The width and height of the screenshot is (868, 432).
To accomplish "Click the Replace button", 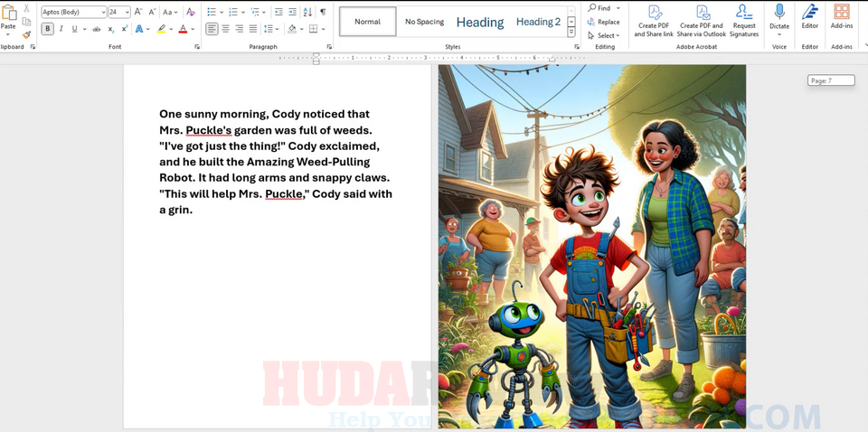I will point(603,22).
